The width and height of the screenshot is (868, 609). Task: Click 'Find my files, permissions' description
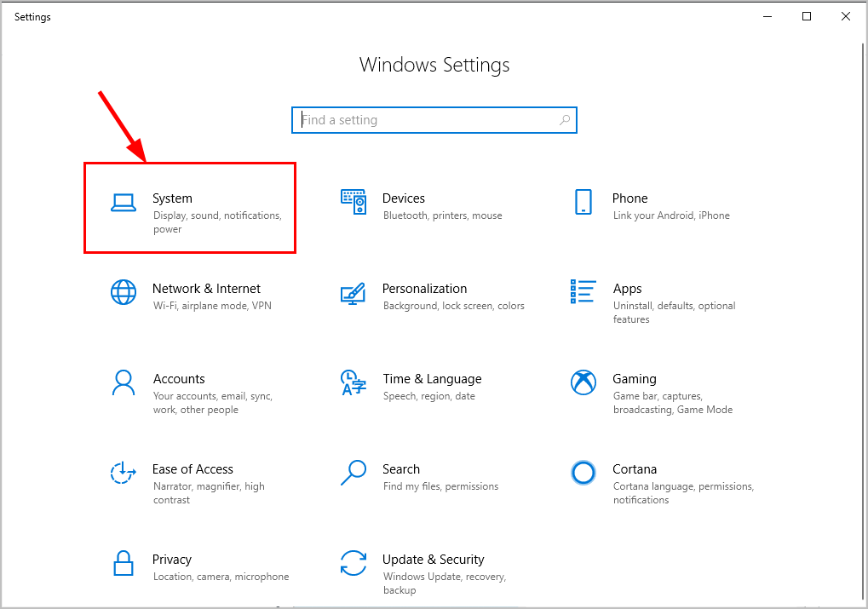point(440,486)
